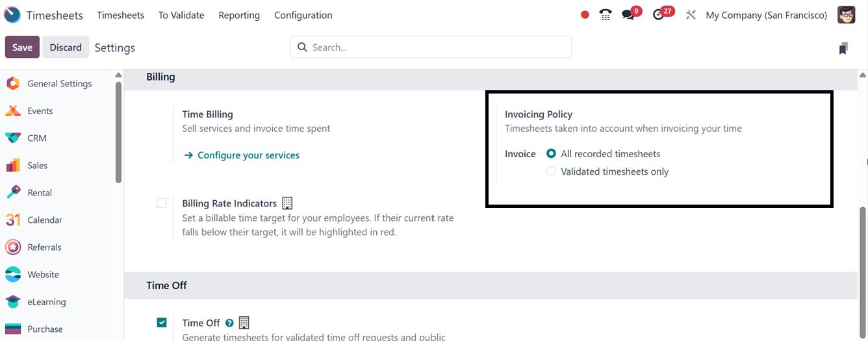Open the To Validate menu

pos(181,15)
